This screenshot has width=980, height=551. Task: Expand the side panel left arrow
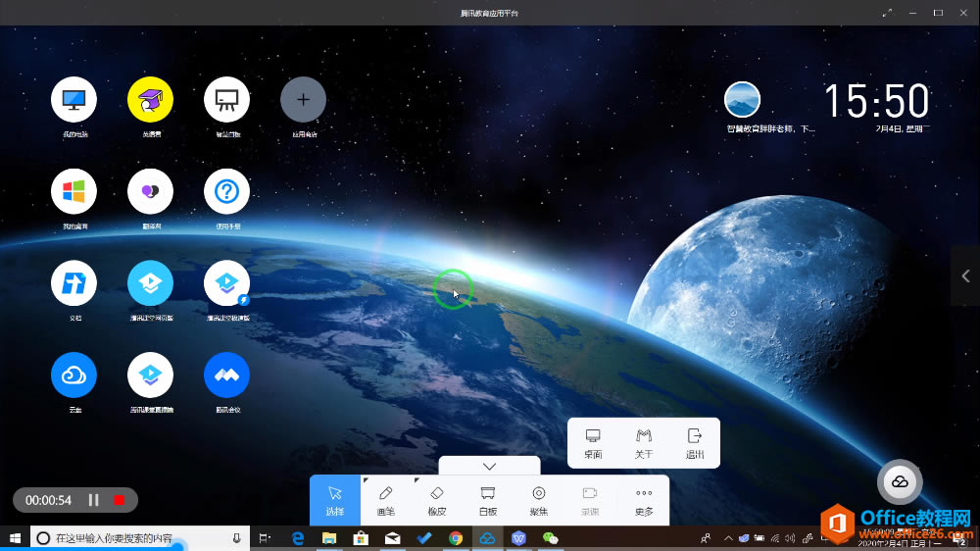[965, 275]
